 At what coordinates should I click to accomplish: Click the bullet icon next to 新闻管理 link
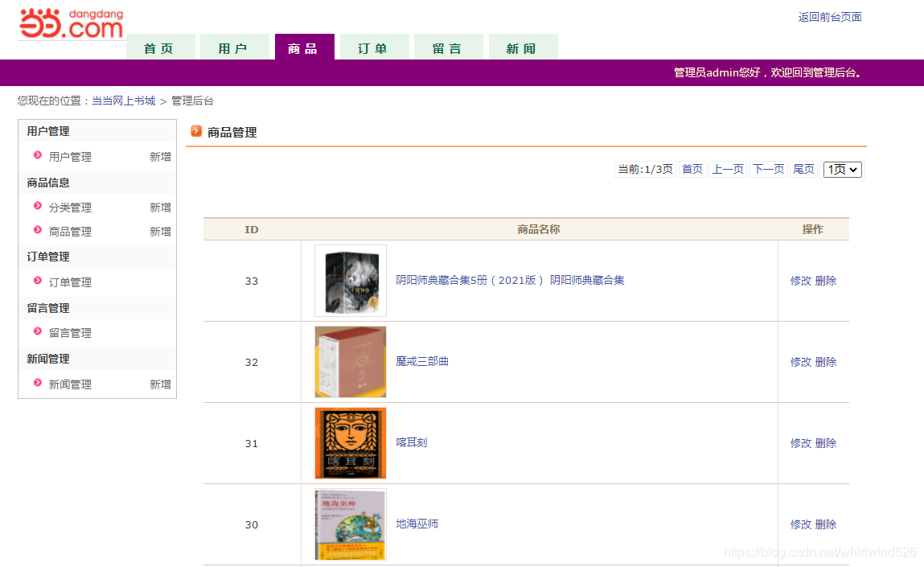tap(38, 383)
